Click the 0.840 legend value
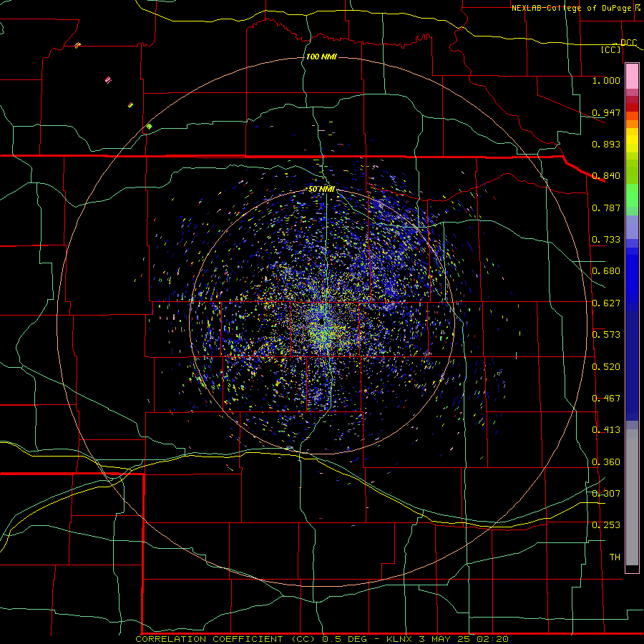Image resolution: width=644 pixels, height=644 pixels. pos(606,176)
